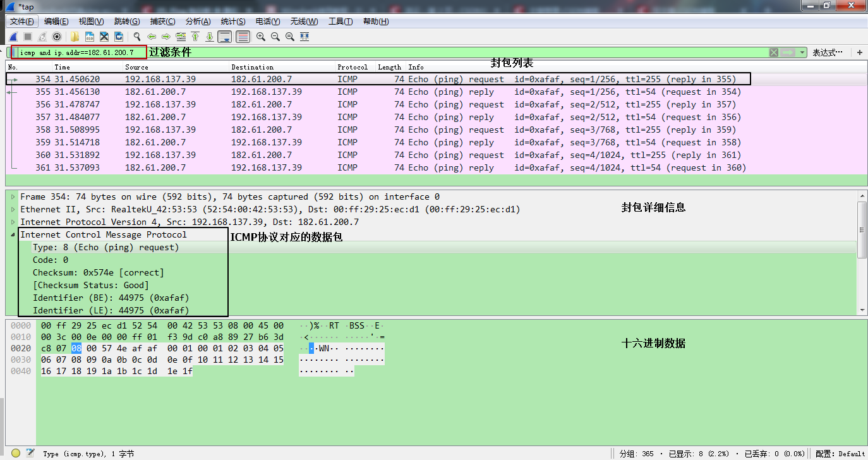Open the 无线 menu
The height and width of the screenshot is (460, 868).
point(304,21)
